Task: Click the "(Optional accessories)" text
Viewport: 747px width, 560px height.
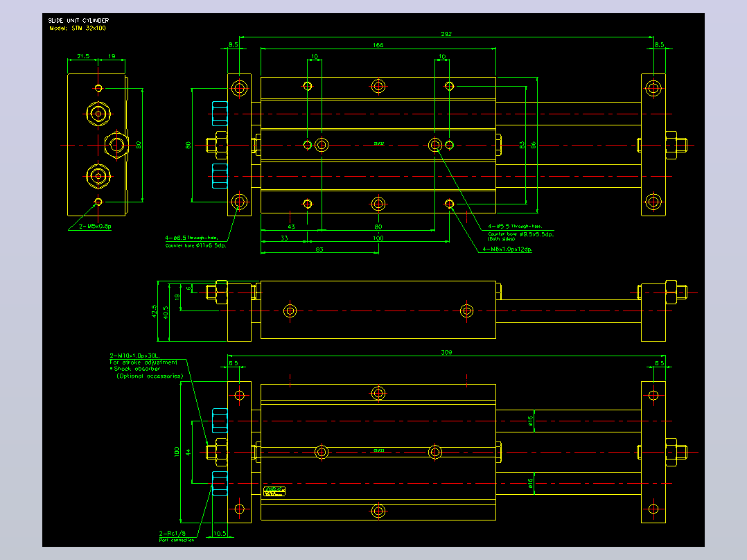Action: tap(150, 376)
